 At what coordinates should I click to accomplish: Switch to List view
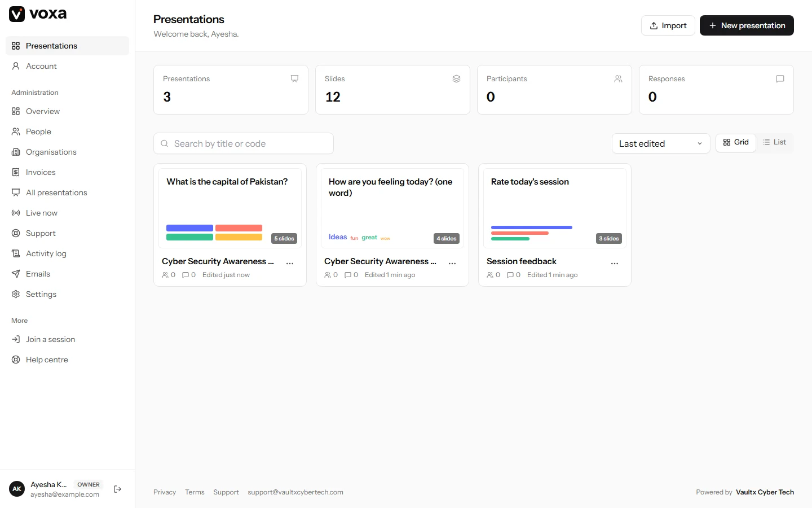click(774, 142)
